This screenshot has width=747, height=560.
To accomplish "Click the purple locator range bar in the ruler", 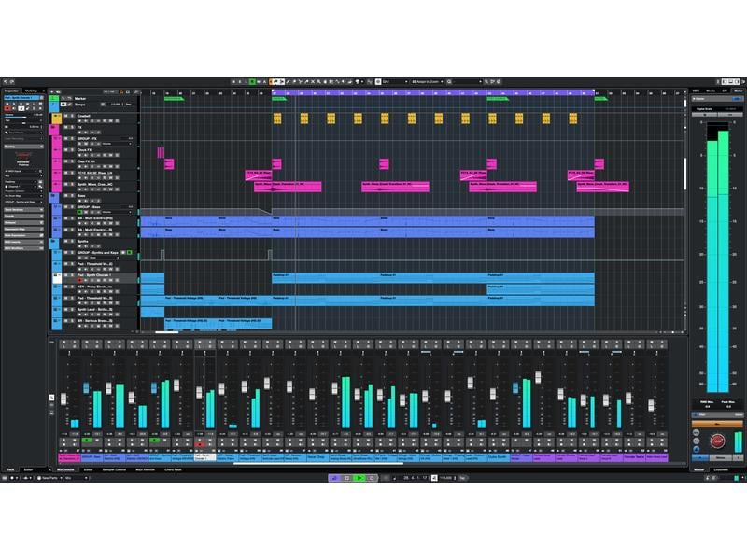I will (x=433, y=92).
